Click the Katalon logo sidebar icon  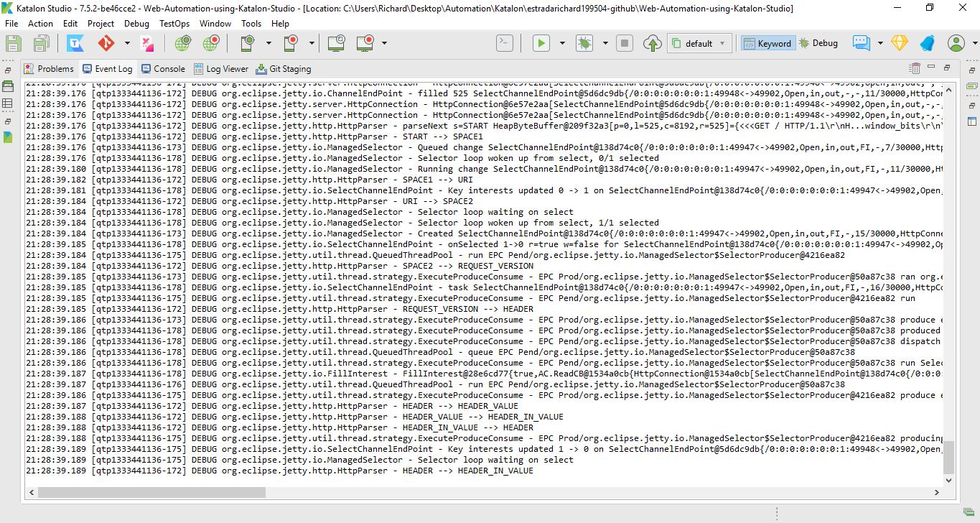coord(8,136)
